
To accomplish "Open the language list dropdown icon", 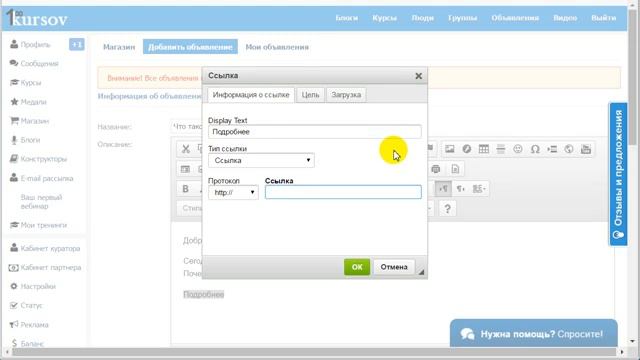I will (479, 189).
